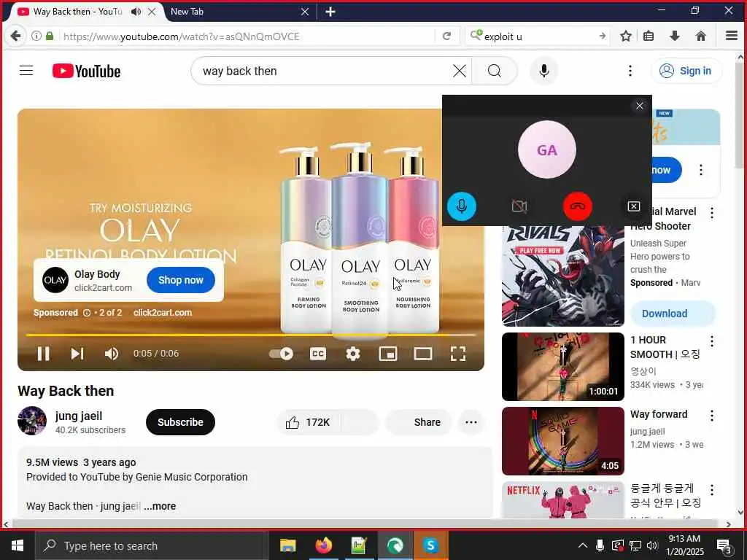Click Shop now on Olay ad
Viewport: 747px width, 560px height.
click(181, 280)
